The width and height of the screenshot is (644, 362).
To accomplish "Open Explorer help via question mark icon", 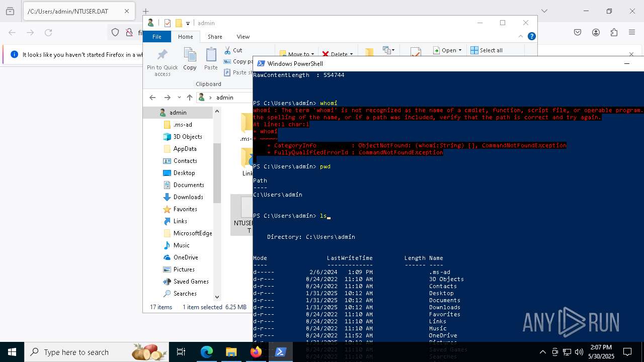I will (x=532, y=36).
